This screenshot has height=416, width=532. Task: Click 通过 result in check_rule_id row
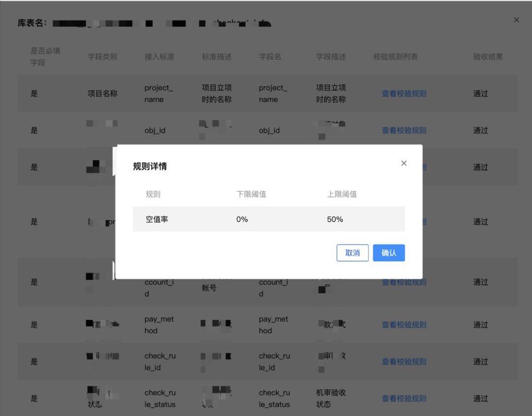click(x=480, y=362)
